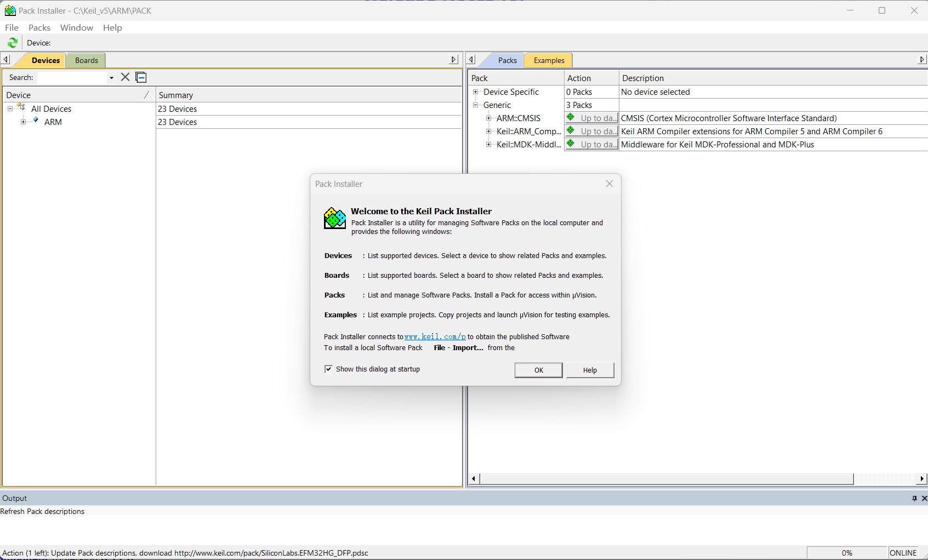Click the Welcome dialog dice logo icon
Image resolution: width=928 pixels, height=560 pixels.
335,218
